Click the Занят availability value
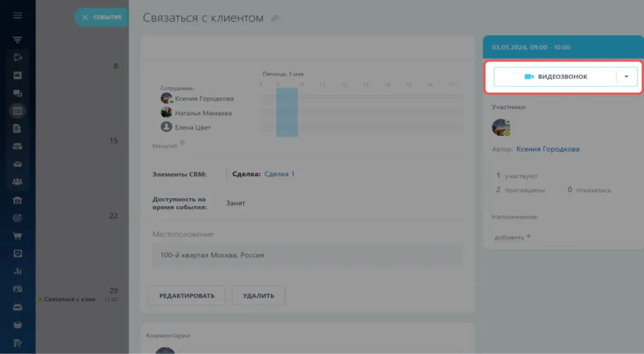This screenshot has width=644, height=354. [235, 203]
